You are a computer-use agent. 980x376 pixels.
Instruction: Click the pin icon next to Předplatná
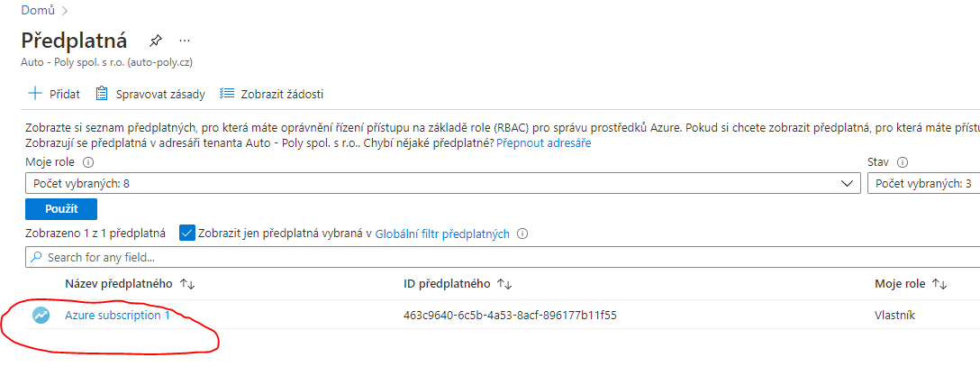click(156, 41)
